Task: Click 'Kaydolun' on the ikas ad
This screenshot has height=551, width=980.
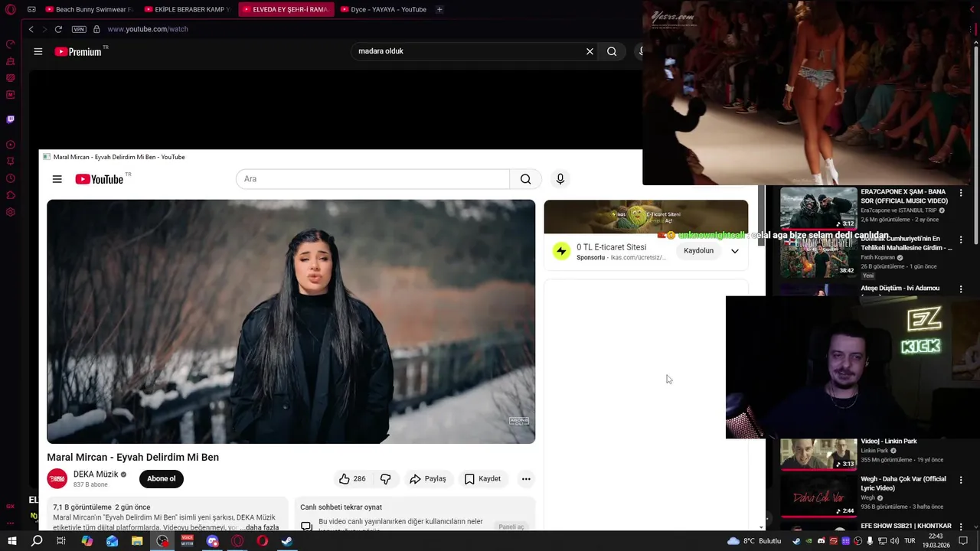Action: click(698, 251)
